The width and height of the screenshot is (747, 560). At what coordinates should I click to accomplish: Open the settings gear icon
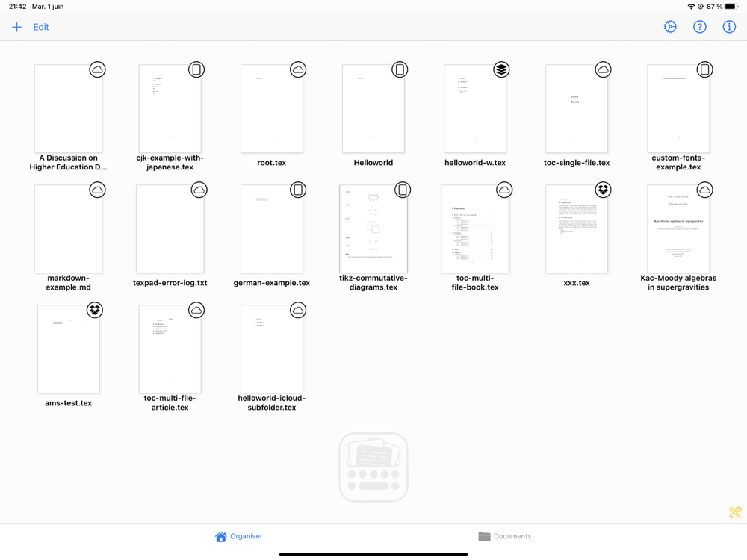(670, 27)
